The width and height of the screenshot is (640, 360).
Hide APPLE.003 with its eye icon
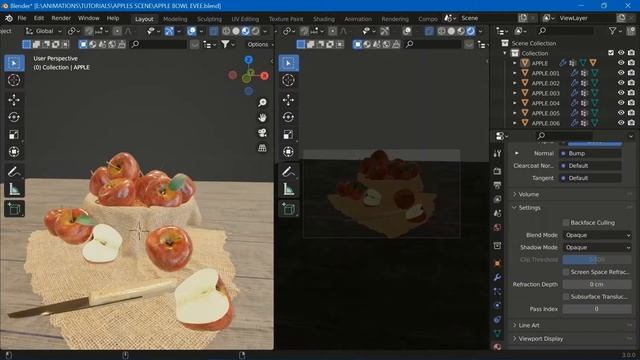coord(621,93)
